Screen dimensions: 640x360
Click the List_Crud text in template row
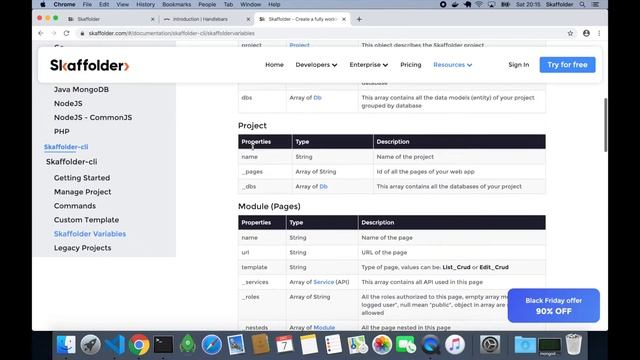tap(456, 267)
